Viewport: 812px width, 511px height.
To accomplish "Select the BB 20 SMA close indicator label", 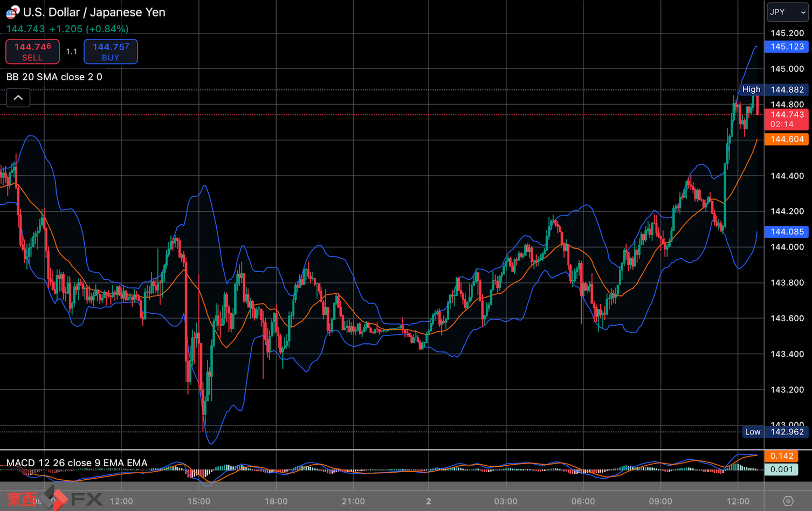I will pyautogui.click(x=54, y=77).
